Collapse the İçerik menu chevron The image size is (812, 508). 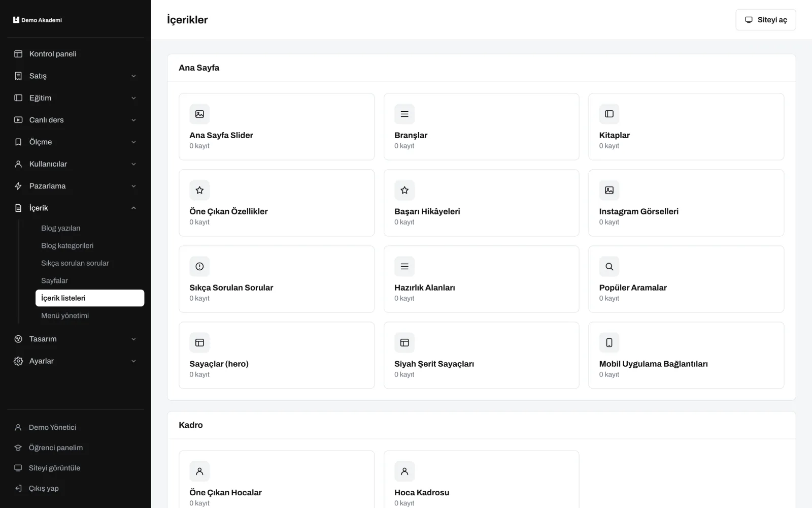(x=133, y=208)
